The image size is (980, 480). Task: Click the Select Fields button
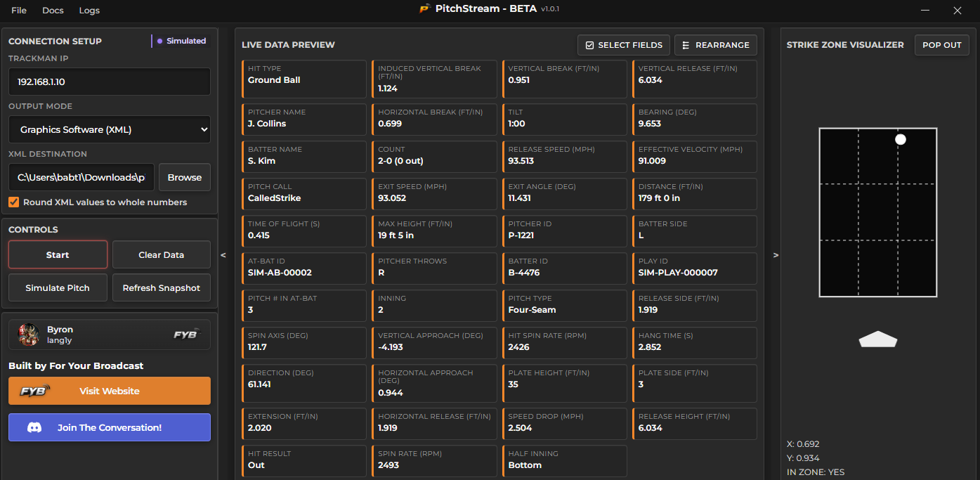tap(624, 45)
